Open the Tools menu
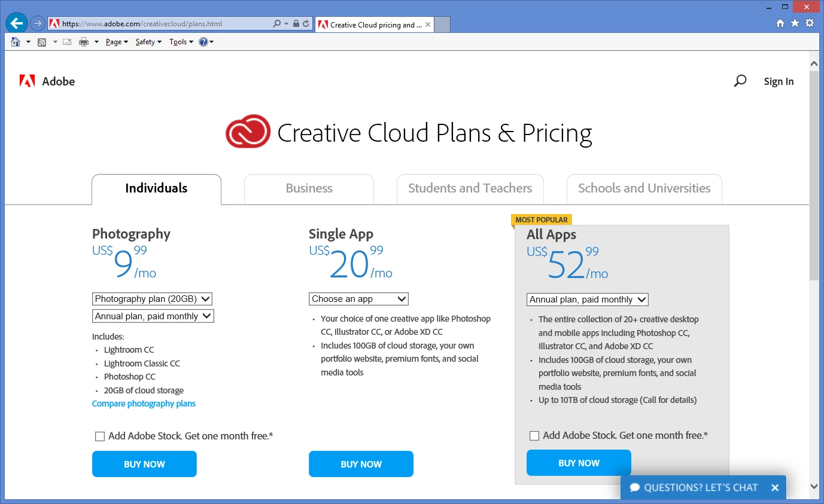This screenshot has height=504, width=824. point(181,42)
